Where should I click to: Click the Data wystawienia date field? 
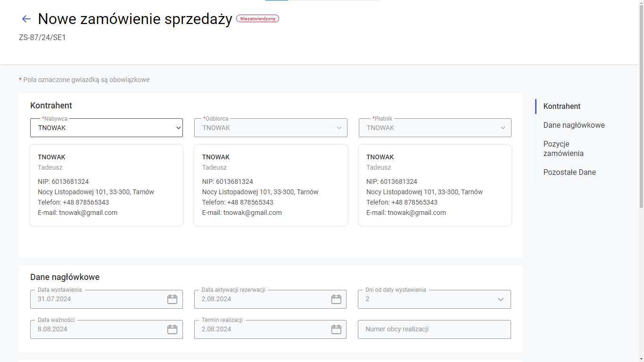point(107,299)
